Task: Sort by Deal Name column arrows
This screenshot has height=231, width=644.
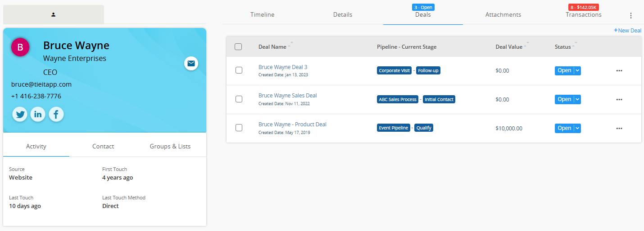Action: [x=290, y=45]
